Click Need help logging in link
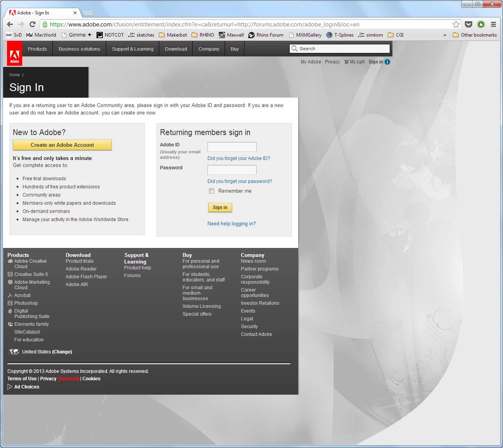The height and width of the screenshot is (448, 503). (x=232, y=224)
